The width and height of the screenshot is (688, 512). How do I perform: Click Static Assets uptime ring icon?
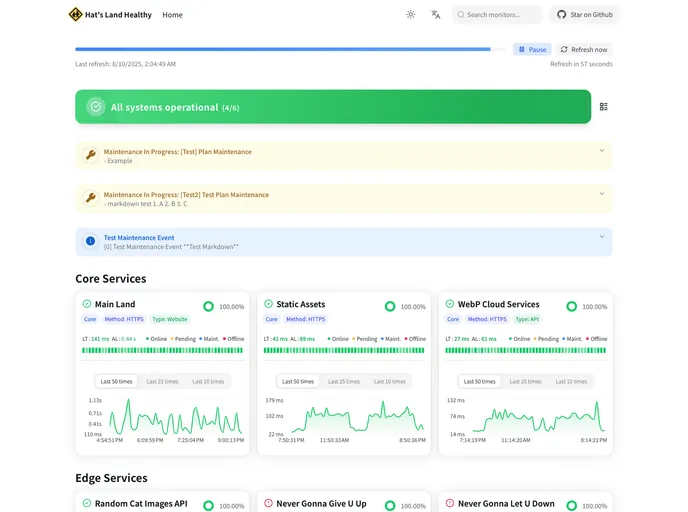coord(390,306)
